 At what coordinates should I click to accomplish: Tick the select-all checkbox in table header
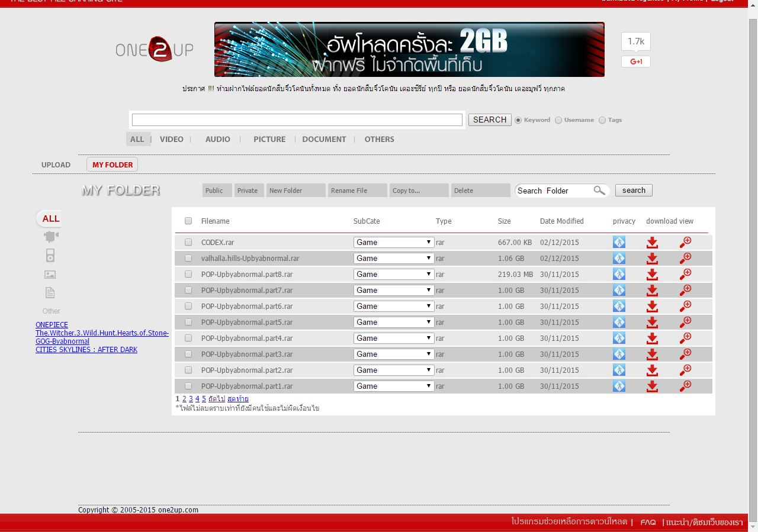188,221
